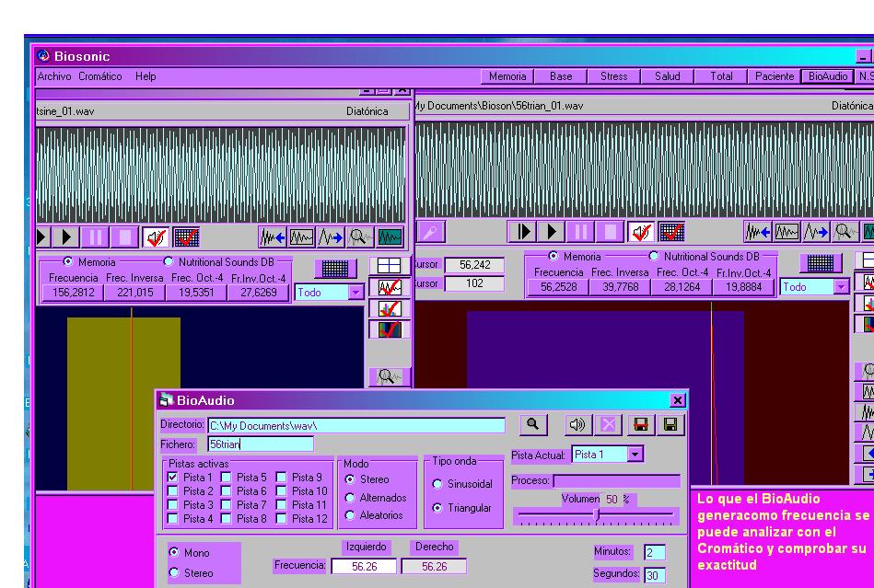Click the waveform left-arrow icon in left window
The height and width of the screenshot is (588, 874).
coord(273,237)
